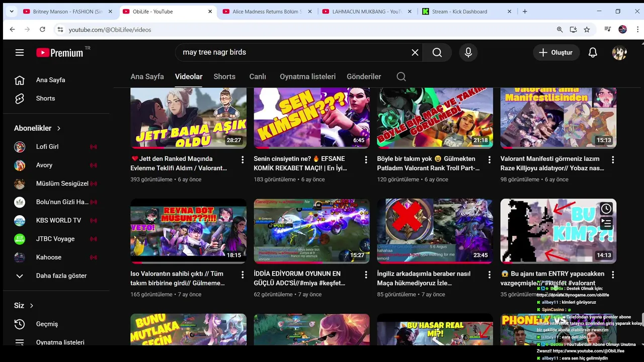644x362 pixels.
Task: Search within channel magnifier icon
Action: pos(401,76)
